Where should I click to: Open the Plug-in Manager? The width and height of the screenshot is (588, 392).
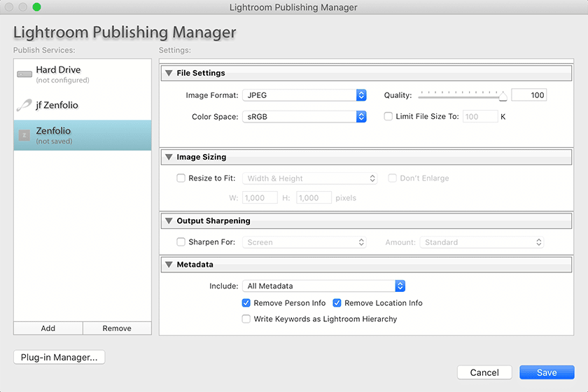click(59, 357)
